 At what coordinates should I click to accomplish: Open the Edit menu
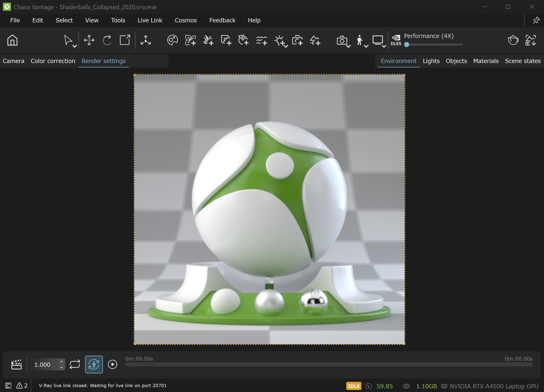point(38,20)
